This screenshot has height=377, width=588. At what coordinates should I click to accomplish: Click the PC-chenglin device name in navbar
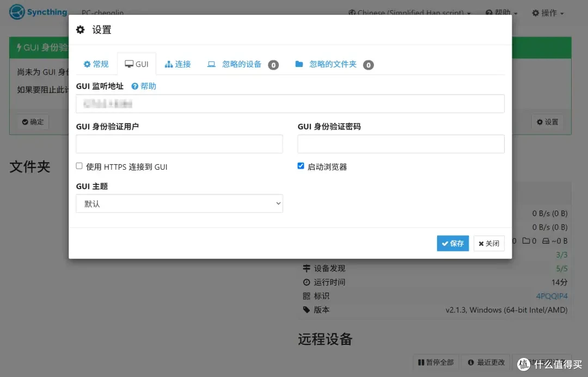(x=102, y=13)
